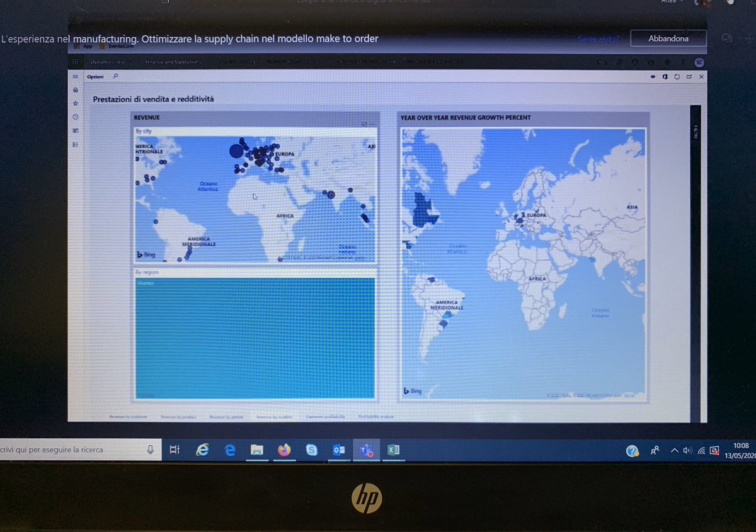Refresh the page with circular arrow icon

(677, 77)
